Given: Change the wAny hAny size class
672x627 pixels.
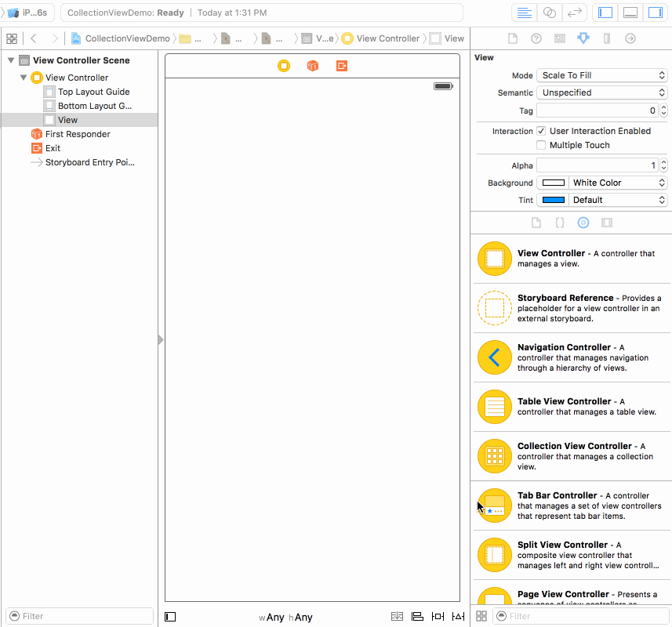Looking at the screenshot, I should [285, 617].
